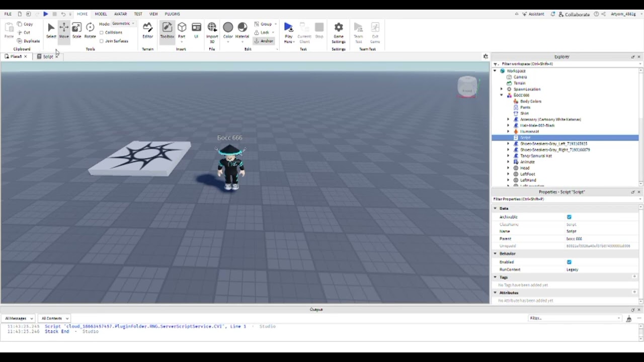The height and width of the screenshot is (362, 644).
Task: Open the Color picker tool
Action: point(228,30)
